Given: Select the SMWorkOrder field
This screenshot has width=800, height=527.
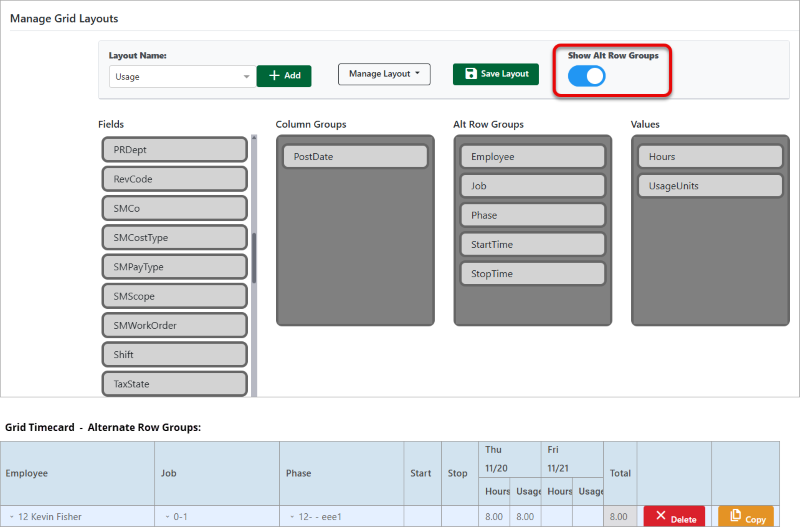Looking at the screenshot, I should [x=175, y=325].
